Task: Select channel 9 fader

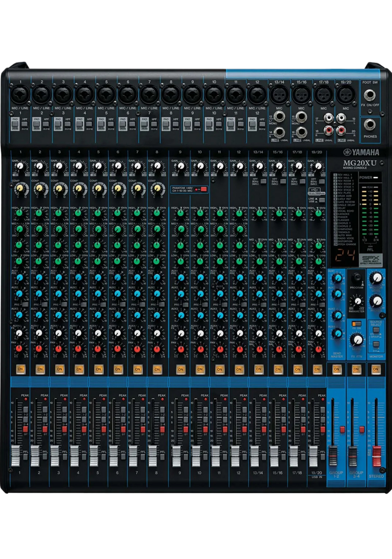Action: [x=177, y=456]
